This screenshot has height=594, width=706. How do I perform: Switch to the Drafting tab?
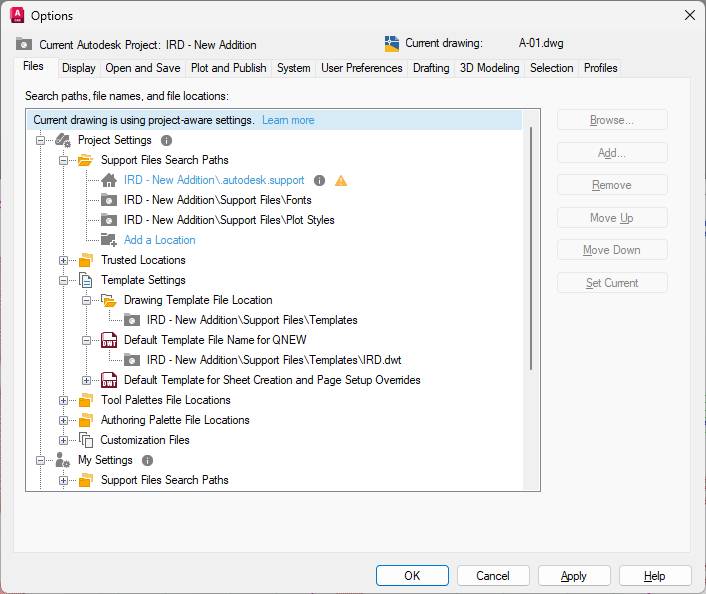(x=431, y=68)
